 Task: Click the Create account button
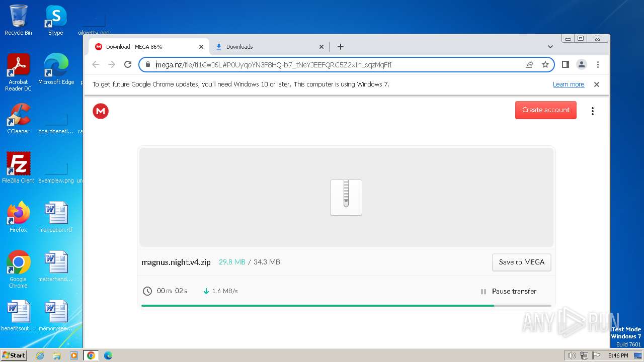click(x=546, y=110)
